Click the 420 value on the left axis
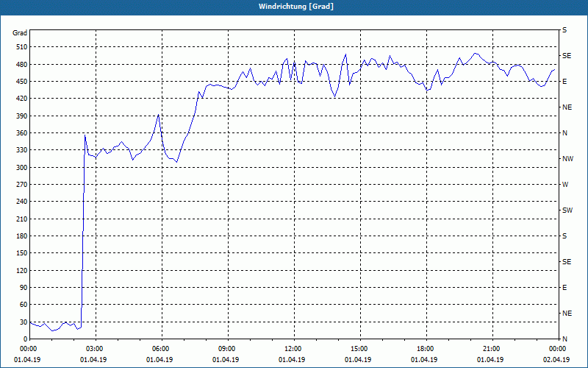The image size is (588, 368). coord(22,99)
